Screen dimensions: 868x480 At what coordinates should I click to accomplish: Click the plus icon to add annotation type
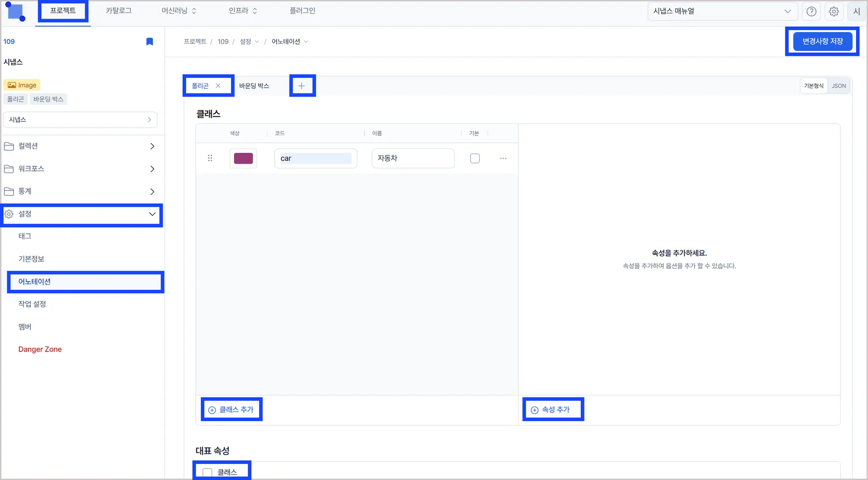pos(302,86)
